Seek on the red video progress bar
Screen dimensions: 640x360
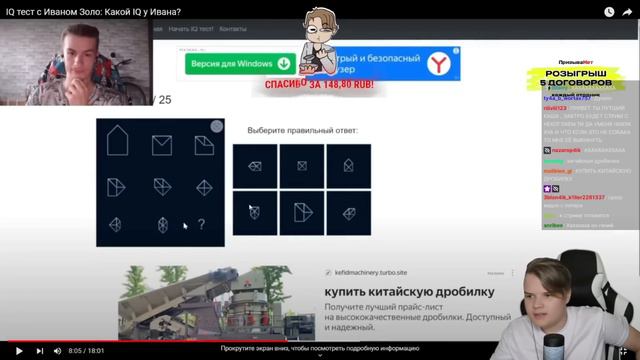[147, 340]
